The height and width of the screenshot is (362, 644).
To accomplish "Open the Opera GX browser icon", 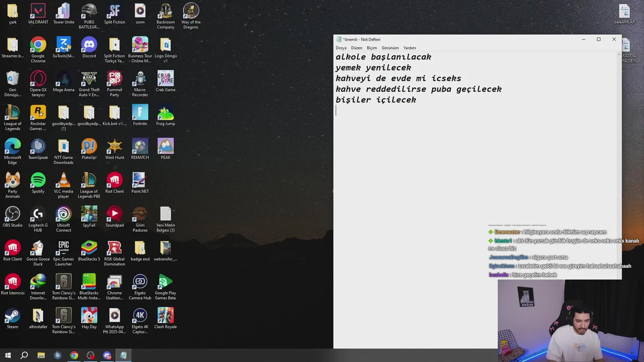I will (x=38, y=83).
